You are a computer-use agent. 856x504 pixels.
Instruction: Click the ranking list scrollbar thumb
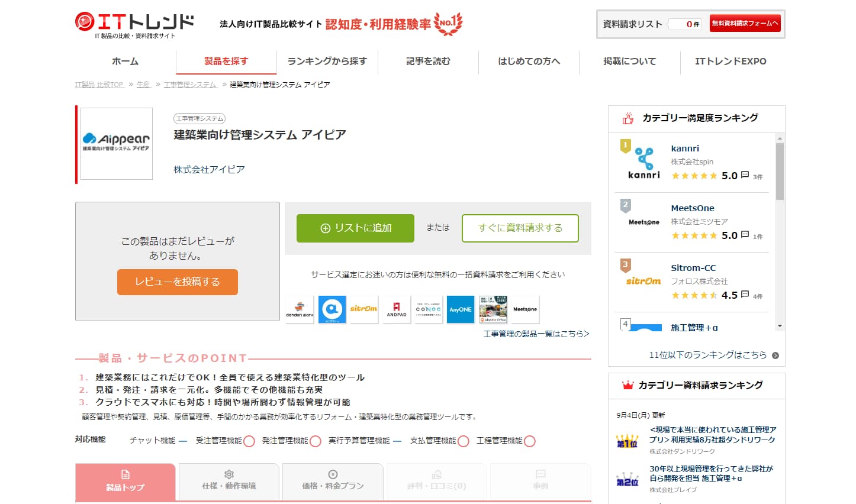click(780, 172)
